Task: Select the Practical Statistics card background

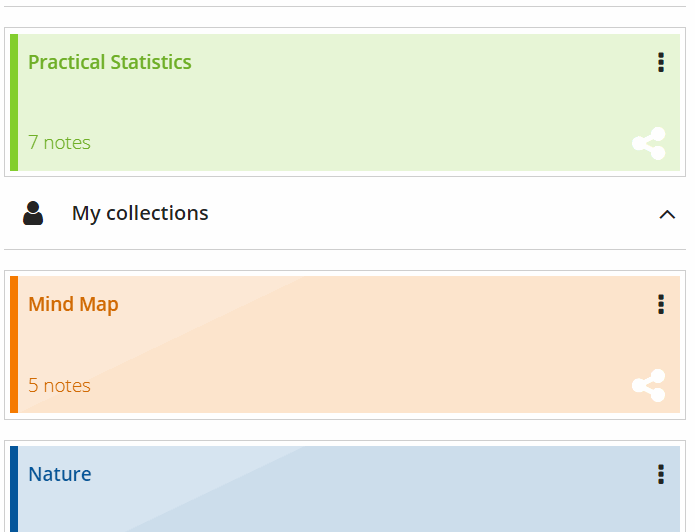Action: [349, 102]
